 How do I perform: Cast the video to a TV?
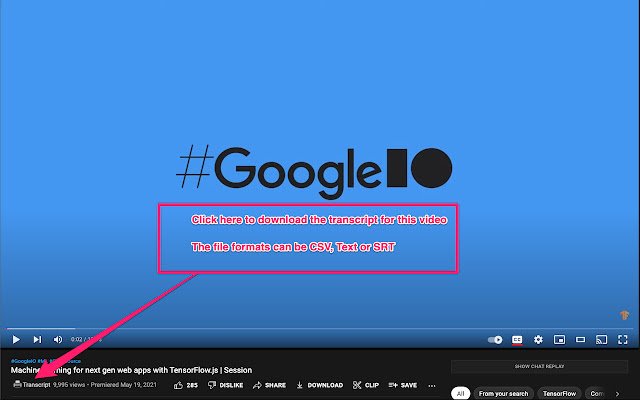601,340
